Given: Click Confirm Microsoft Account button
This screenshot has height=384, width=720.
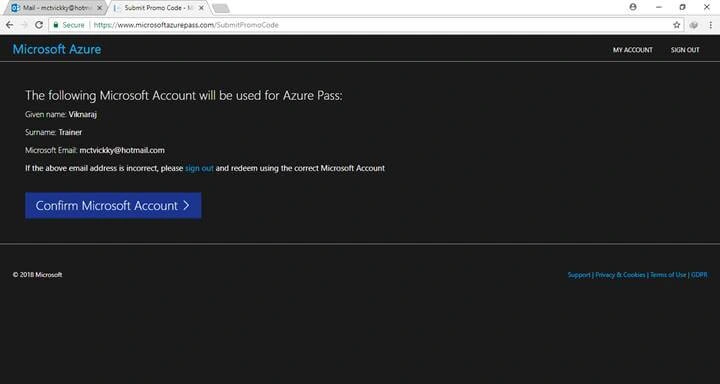Looking at the screenshot, I should (x=113, y=205).
